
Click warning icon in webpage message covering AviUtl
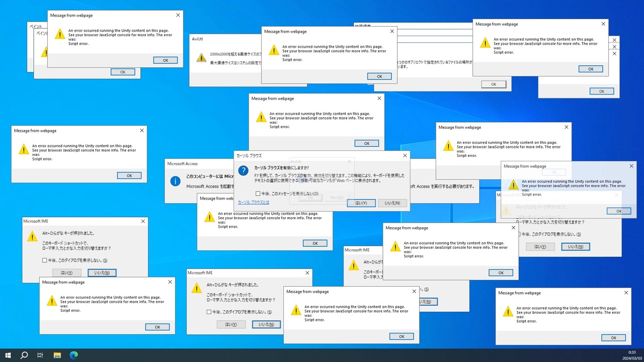273,50
